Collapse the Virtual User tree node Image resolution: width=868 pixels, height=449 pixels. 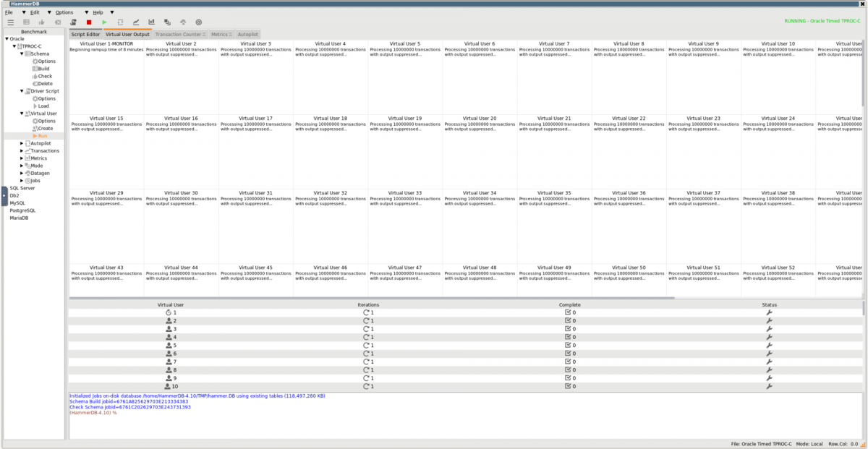click(x=22, y=113)
